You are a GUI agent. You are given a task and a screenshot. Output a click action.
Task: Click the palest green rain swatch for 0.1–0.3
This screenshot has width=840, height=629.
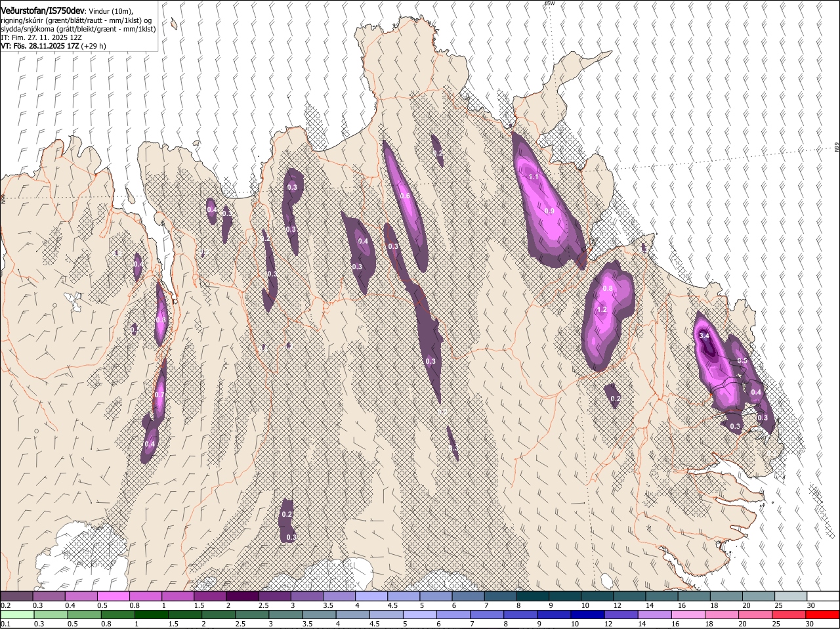(x=18, y=615)
